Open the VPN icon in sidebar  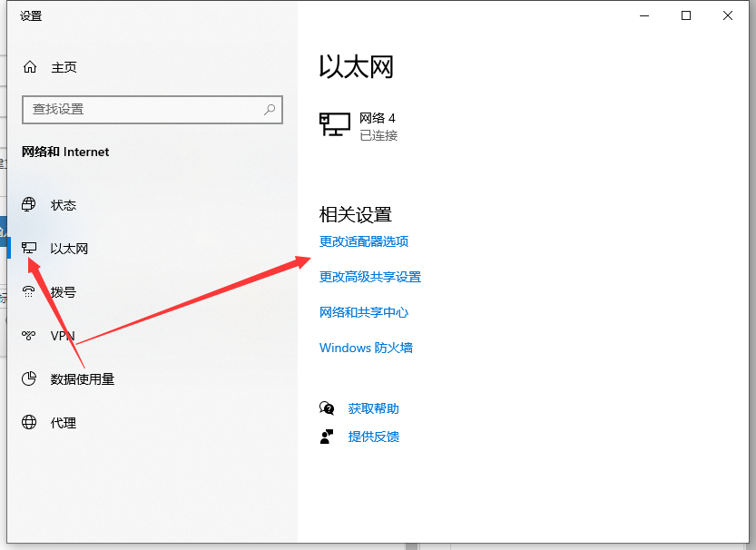click(30, 336)
